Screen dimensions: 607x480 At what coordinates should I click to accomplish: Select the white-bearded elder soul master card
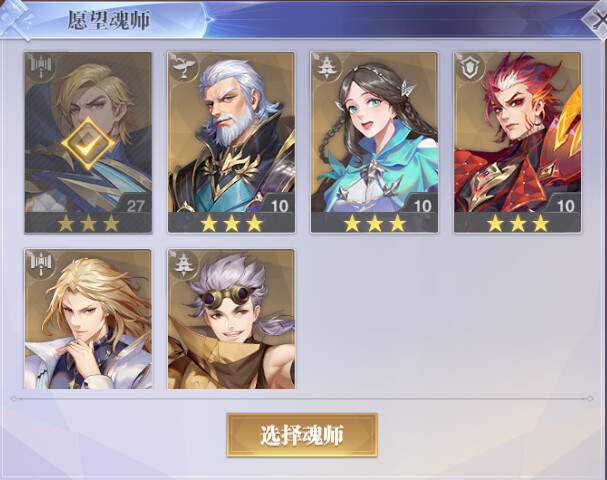pos(231,142)
